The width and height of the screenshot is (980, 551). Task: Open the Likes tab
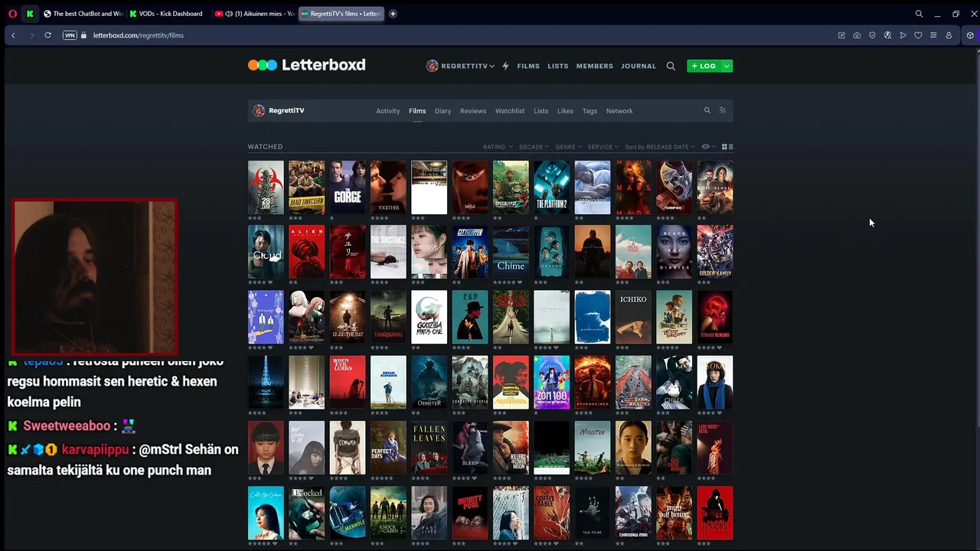(x=565, y=111)
